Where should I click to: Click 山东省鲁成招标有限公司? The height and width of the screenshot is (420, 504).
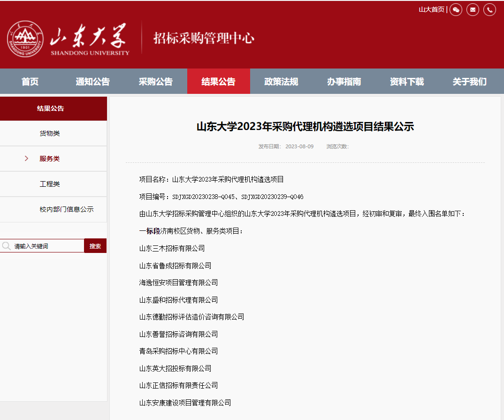[175, 266]
